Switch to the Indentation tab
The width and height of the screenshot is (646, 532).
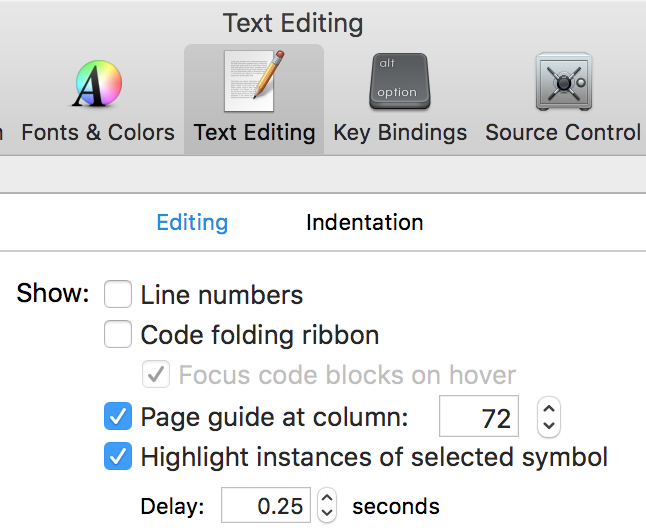pyautogui.click(x=364, y=222)
